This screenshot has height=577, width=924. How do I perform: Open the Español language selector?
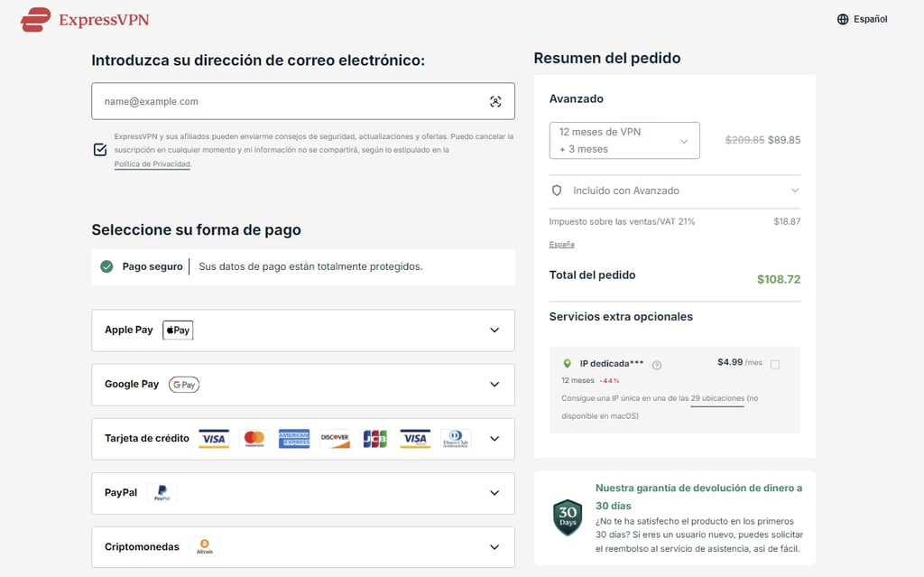pos(862,19)
